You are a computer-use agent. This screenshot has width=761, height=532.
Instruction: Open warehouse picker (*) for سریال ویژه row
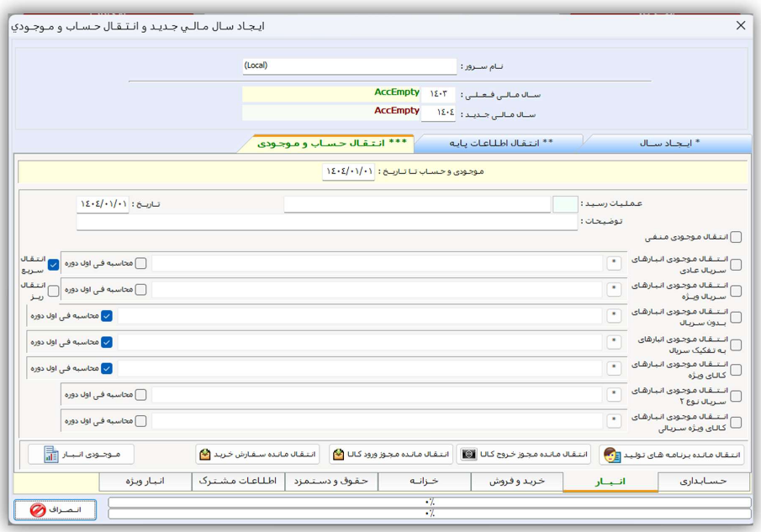click(x=614, y=288)
